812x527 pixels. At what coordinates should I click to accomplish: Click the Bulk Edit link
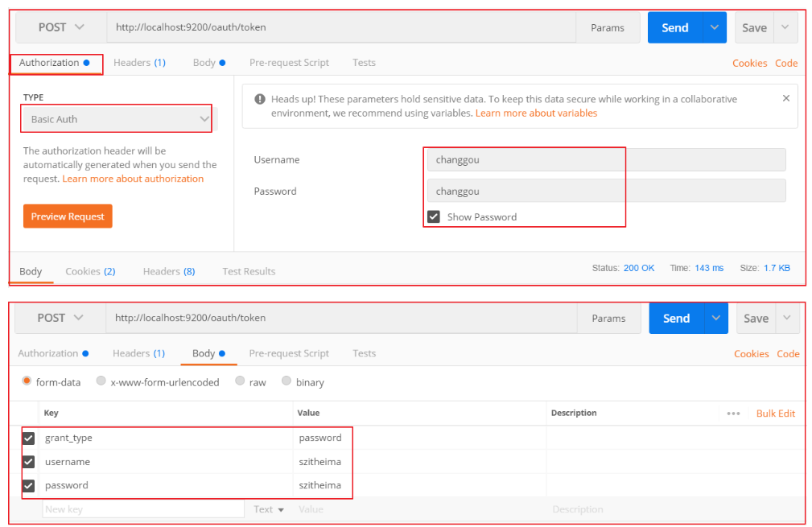point(775,414)
